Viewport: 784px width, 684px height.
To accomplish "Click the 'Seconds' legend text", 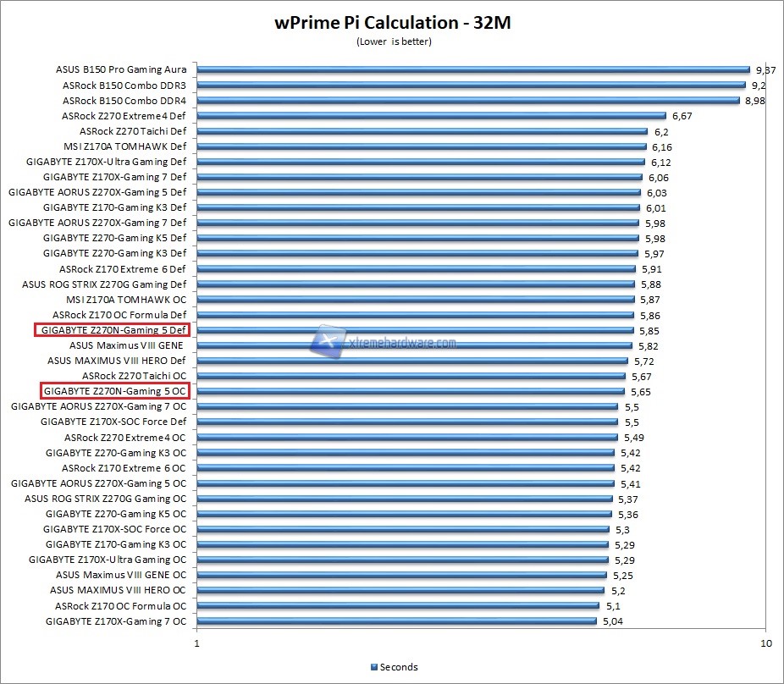I will (399, 667).
